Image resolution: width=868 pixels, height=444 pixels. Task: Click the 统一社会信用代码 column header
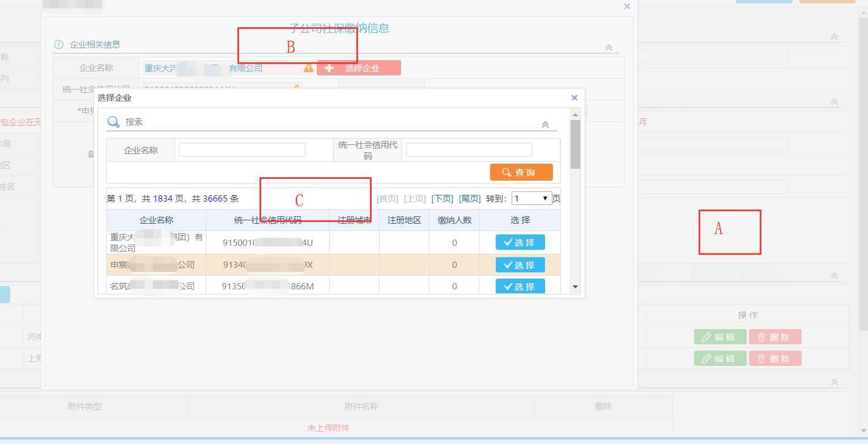[x=268, y=220]
